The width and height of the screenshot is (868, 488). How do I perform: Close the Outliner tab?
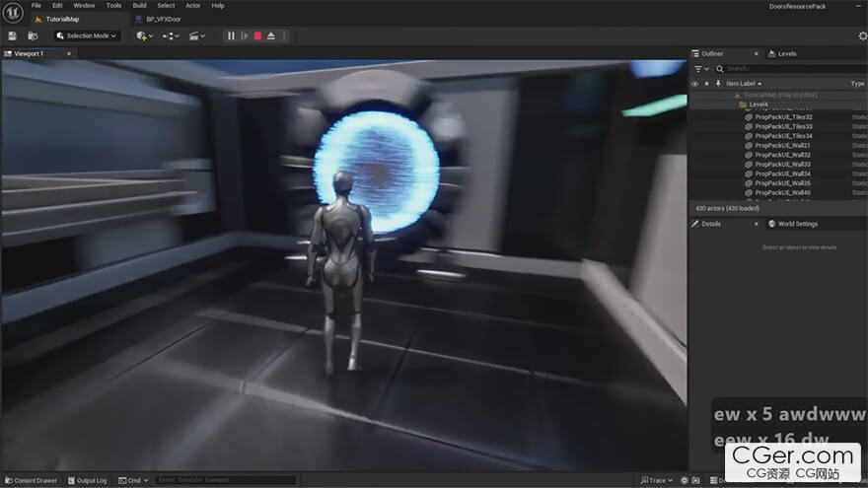point(757,53)
